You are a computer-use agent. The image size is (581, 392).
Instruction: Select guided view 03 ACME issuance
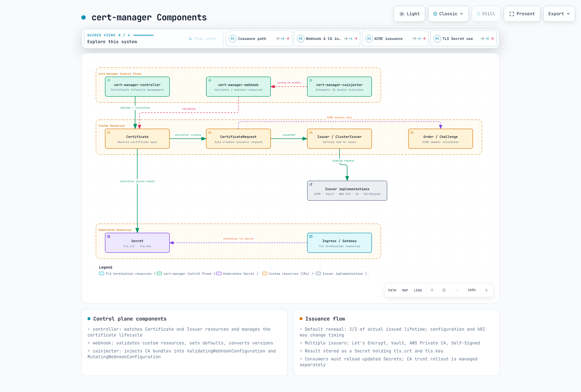tap(395, 38)
